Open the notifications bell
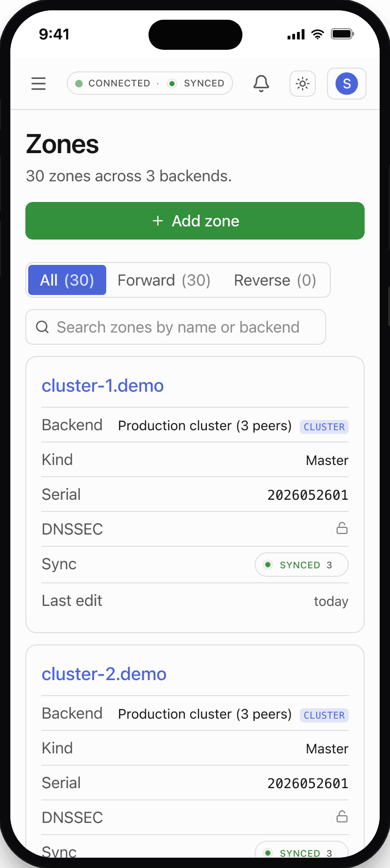This screenshot has width=390, height=868. pyautogui.click(x=261, y=84)
